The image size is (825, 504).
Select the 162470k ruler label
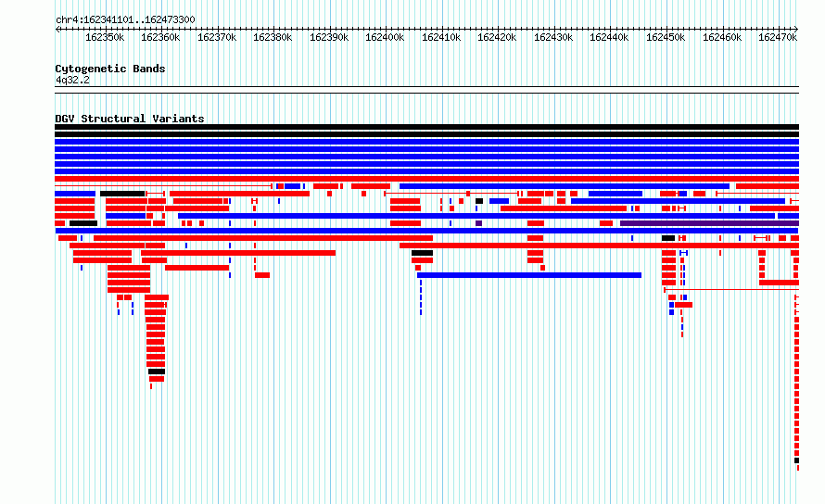coord(778,37)
